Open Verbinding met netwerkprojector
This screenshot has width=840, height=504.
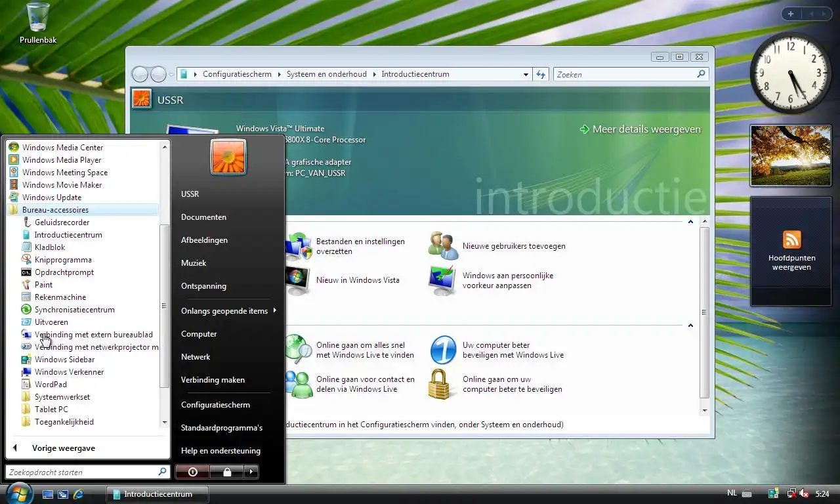[90, 347]
